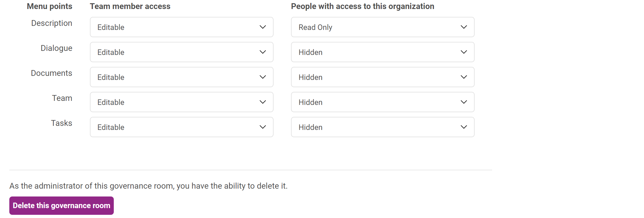Click the administrator deletion notice text

(148, 186)
